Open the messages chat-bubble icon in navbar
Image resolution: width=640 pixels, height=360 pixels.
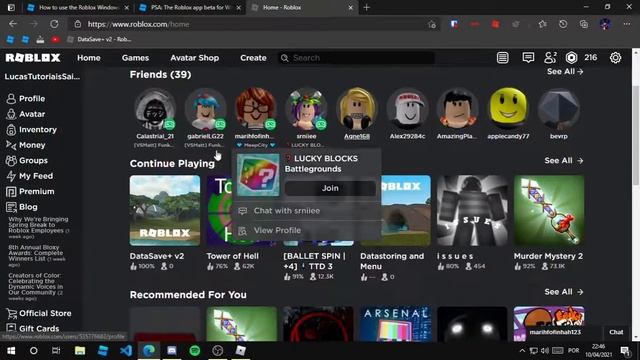tap(528, 58)
